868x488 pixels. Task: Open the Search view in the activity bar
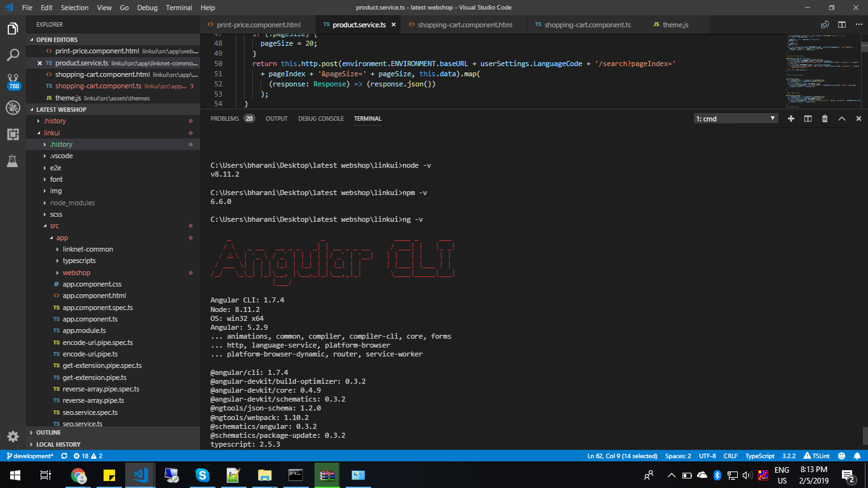(13, 55)
